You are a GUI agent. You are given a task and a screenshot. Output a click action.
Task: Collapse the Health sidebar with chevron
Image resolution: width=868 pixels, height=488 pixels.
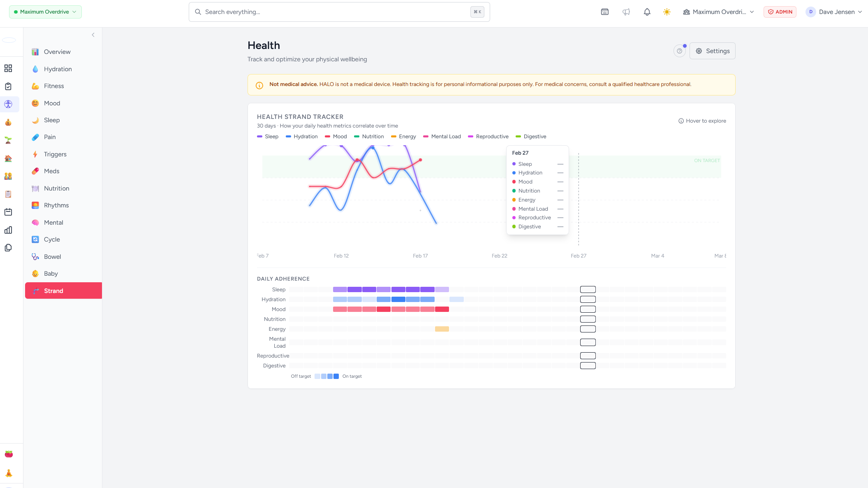[x=93, y=35]
